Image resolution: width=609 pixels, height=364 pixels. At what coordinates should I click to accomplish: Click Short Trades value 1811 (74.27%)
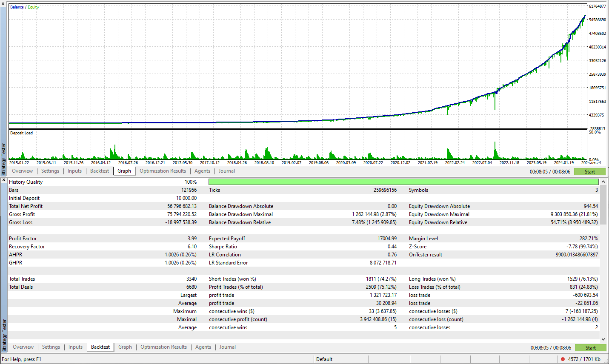point(381,279)
